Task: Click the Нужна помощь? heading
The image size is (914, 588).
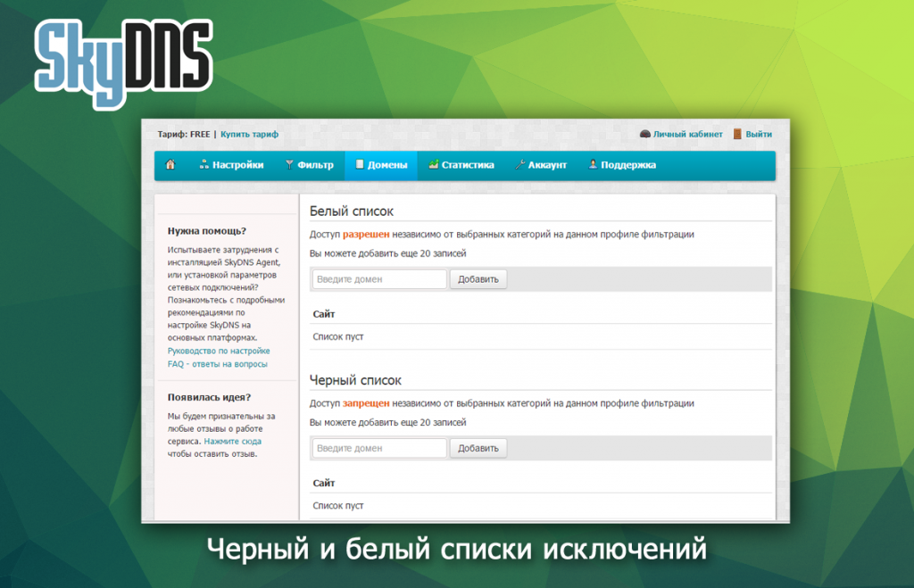Action: (207, 231)
